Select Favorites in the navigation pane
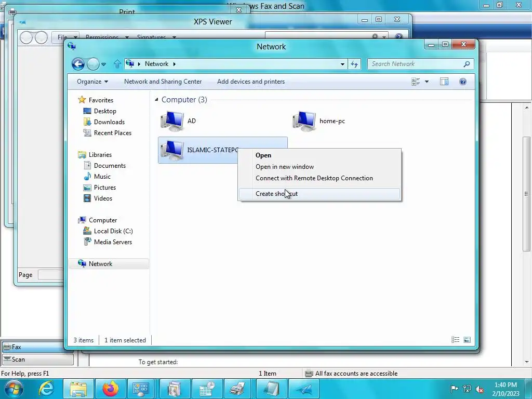This screenshot has width=532, height=399. tap(101, 100)
